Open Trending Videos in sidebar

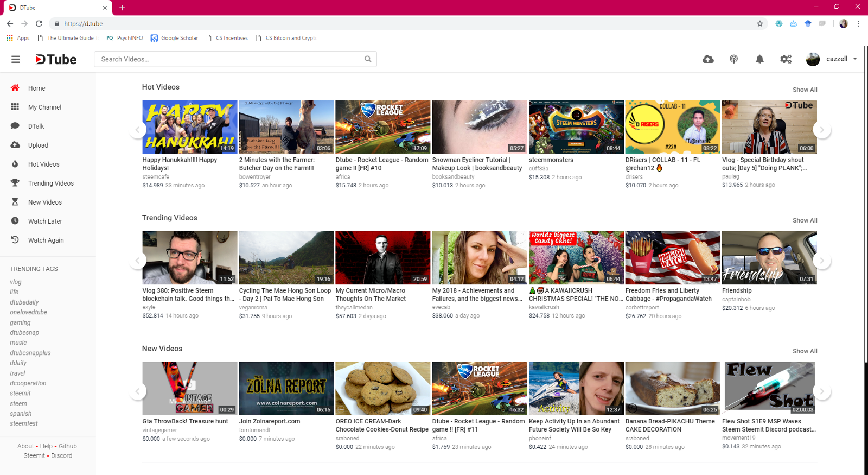(x=50, y=183)
